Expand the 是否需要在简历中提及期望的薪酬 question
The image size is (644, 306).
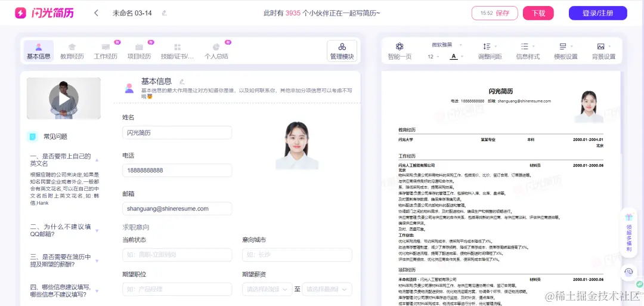(97, 261)
